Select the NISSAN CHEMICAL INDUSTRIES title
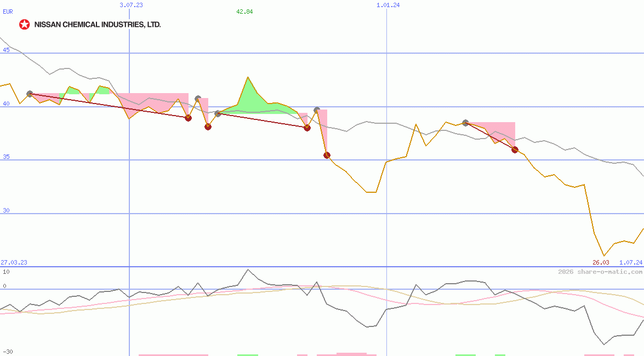 tap(98, 24)
